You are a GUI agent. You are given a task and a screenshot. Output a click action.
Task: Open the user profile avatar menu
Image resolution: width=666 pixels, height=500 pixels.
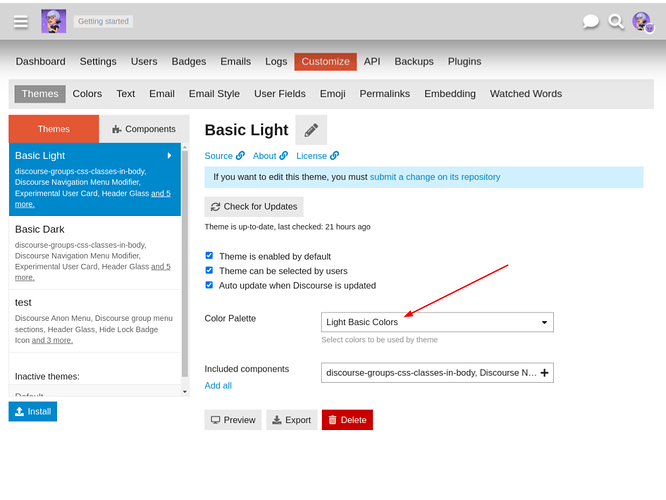tap(642, 22)
